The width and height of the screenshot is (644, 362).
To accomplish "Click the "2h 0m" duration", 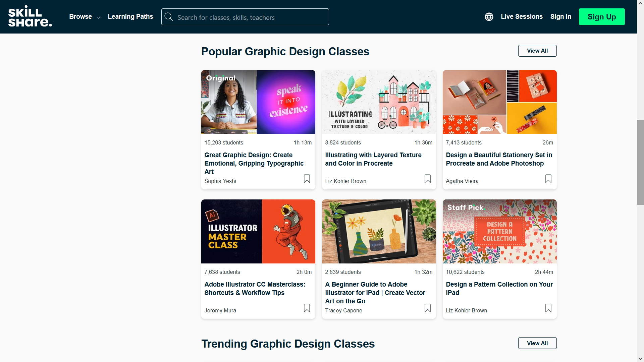I will tap(304, 272).
